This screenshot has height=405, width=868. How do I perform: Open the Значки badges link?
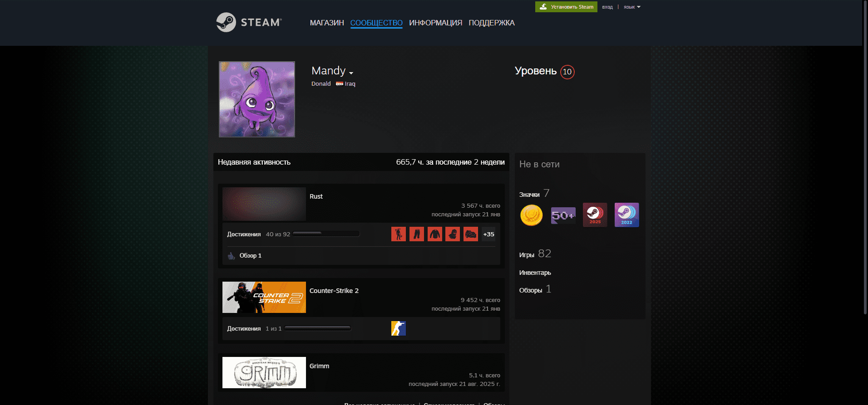coord(534,194)
